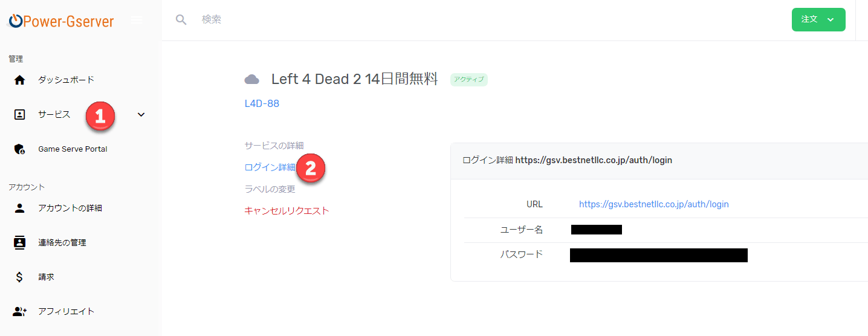
Task: Open the gsv.bestnetllc.co.jp login URL
Action: (654, 204)
